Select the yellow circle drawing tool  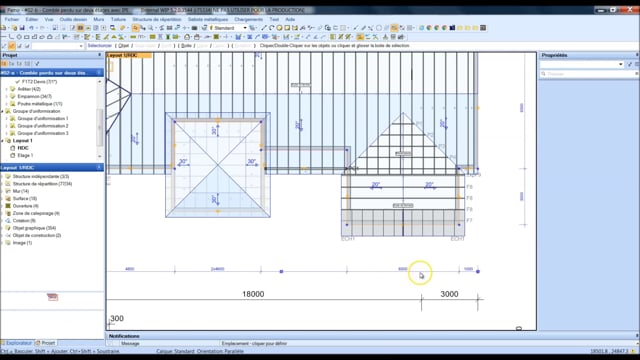(x=279, y=28)
